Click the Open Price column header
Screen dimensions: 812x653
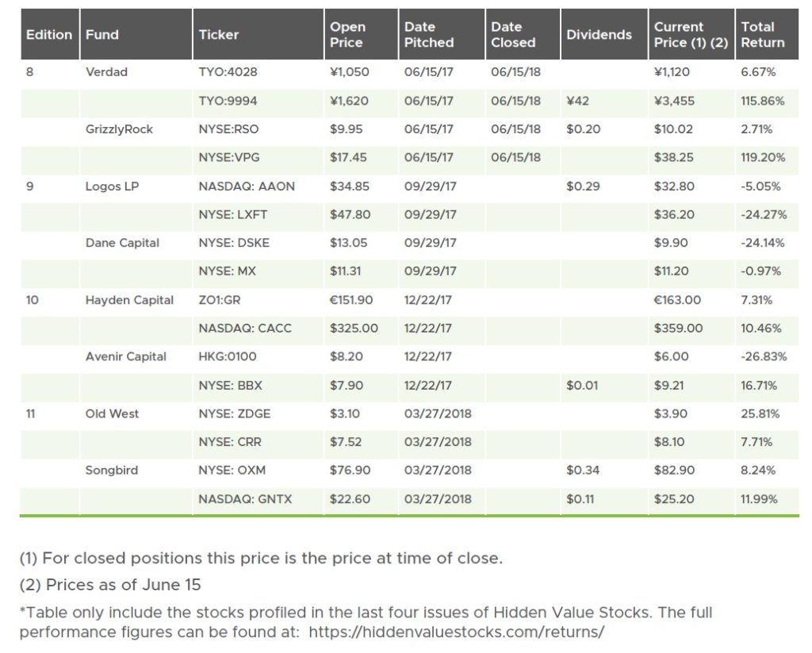point(347,35)
